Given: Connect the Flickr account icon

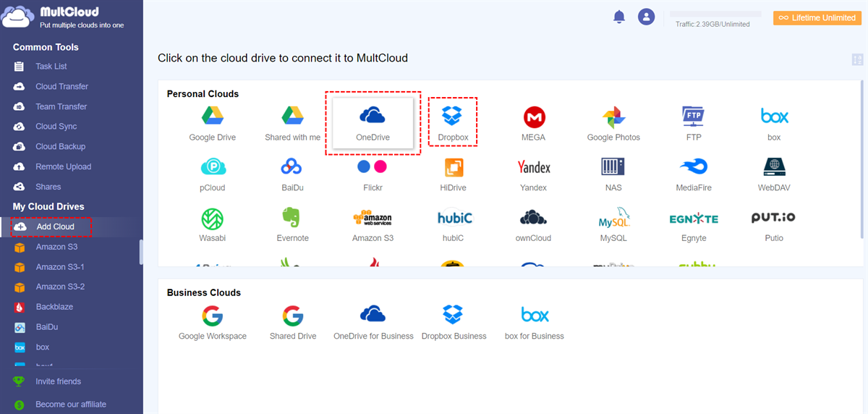Looking at the screenshot, I should coord(372,166).
